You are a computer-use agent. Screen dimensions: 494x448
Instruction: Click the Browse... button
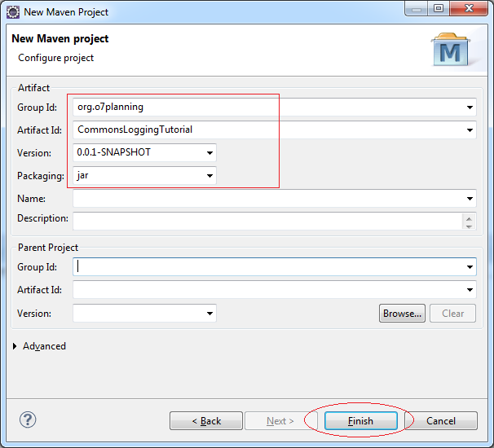point(402,314)
